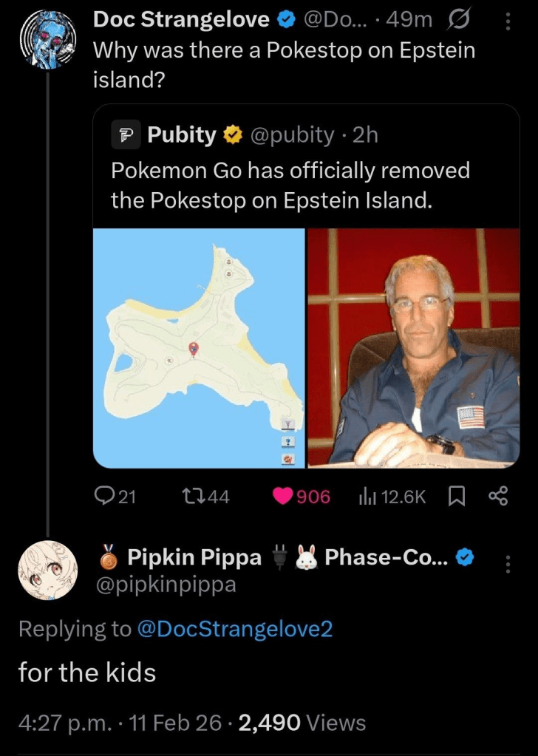The height and width of the screenshot is (756, 538).
Task: Click the Pubity logo icon
Action: [x=126, y=134]
